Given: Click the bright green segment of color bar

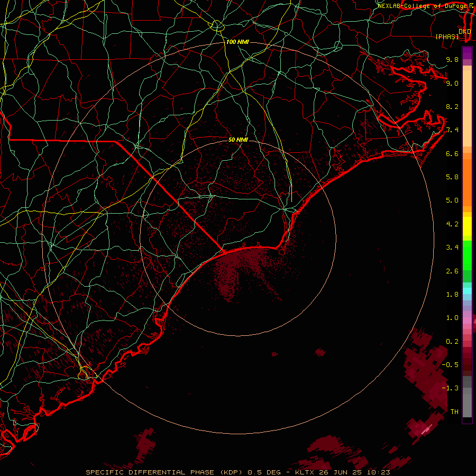Looking at the screenshot, I should tap(467, 255).
